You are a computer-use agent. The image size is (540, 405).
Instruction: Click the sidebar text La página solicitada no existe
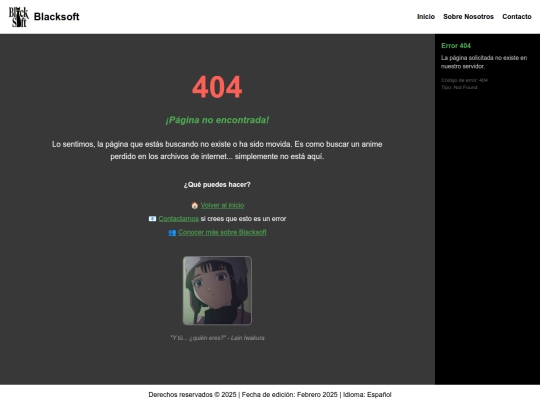coord(484,62)
